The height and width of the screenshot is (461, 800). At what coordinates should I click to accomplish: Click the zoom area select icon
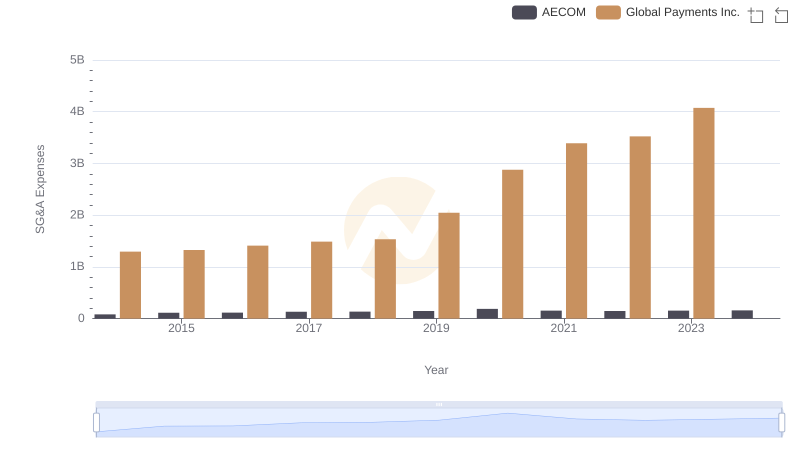coord(756,15)
